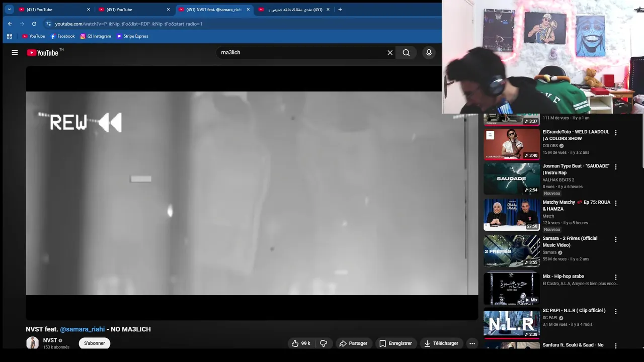Like the video with 99 k
Viewport: 644px width, 362px height.
(301, 343)
